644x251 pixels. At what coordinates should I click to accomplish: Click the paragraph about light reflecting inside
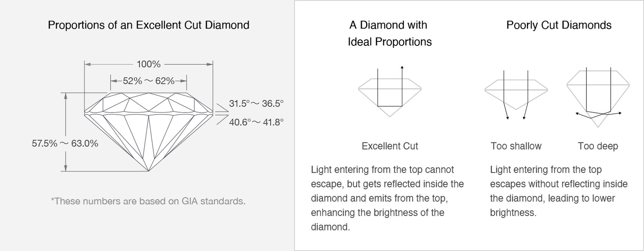pyautogui.click(x=387, y=198)
